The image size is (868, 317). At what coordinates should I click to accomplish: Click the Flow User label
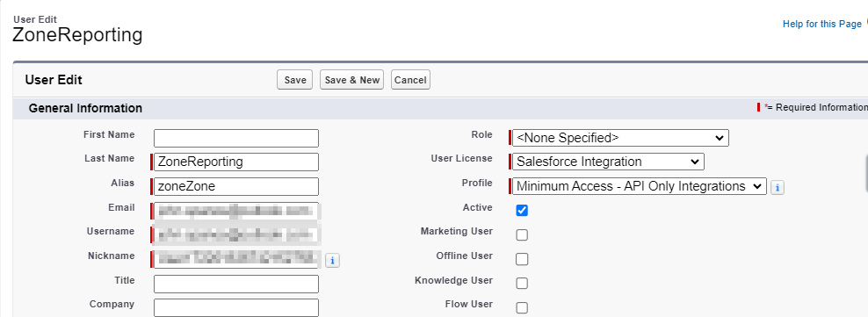tap(469, 305)
